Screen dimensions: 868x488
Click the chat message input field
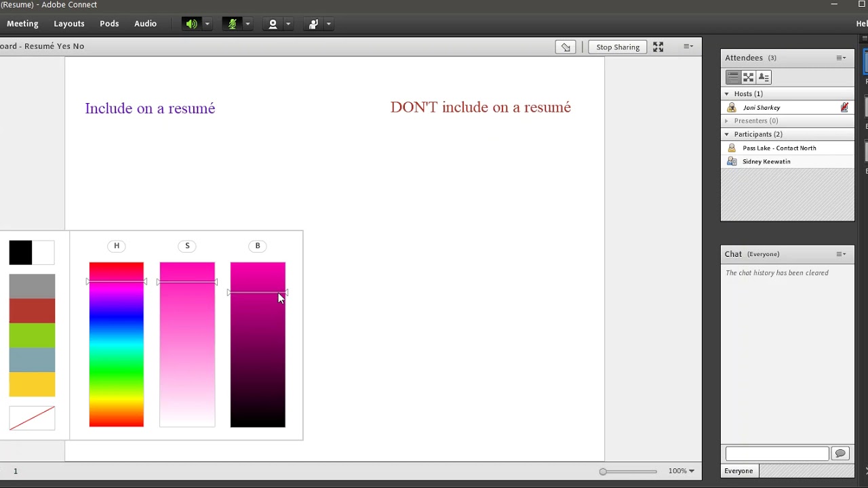pos(776,453)
